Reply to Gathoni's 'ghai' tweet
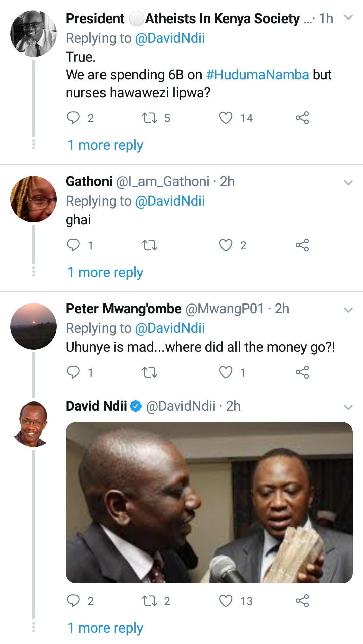The width and height of the screenshot is (363, 644). click(73, 245)
